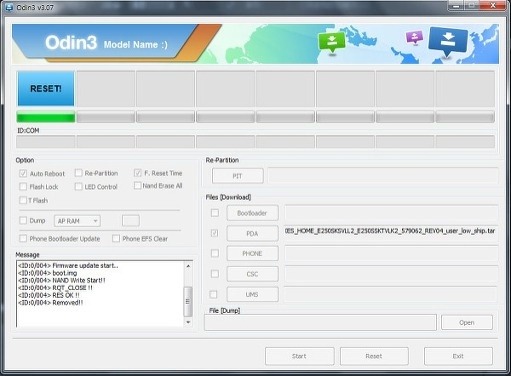
Task: Click the Start button
Action: (299, 356)
